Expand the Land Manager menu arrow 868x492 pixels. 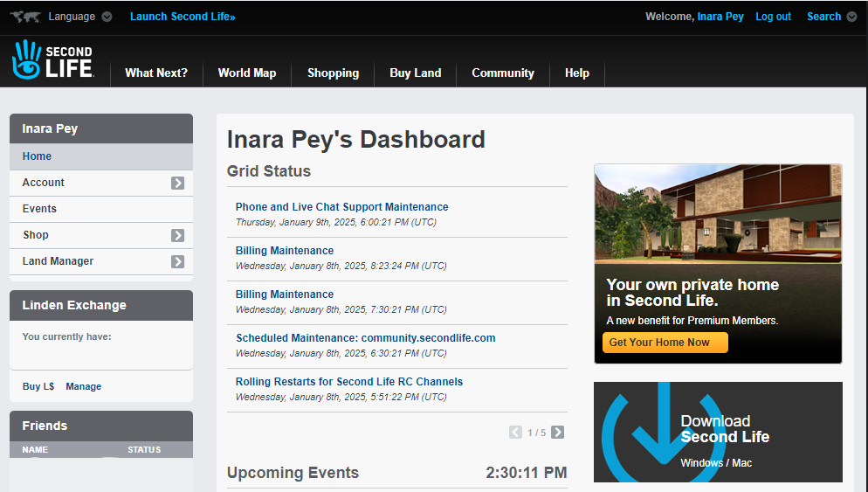[177, 261]
